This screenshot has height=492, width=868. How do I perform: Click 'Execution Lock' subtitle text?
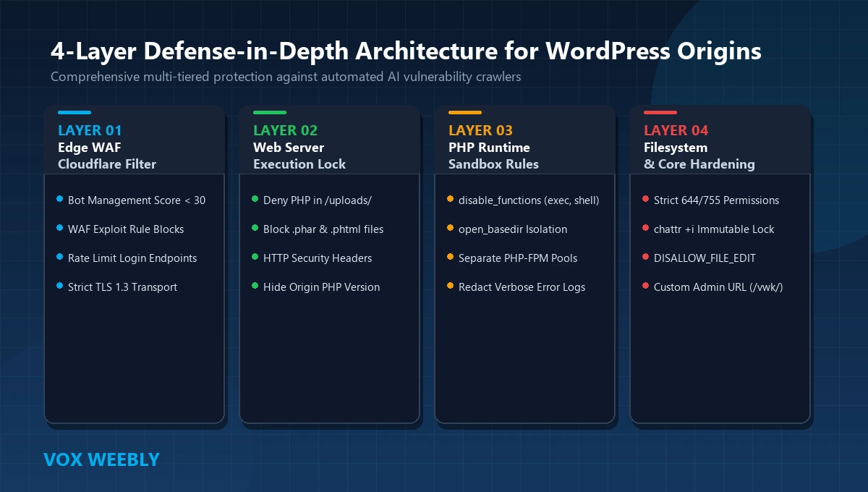click(x=299, y=164)
